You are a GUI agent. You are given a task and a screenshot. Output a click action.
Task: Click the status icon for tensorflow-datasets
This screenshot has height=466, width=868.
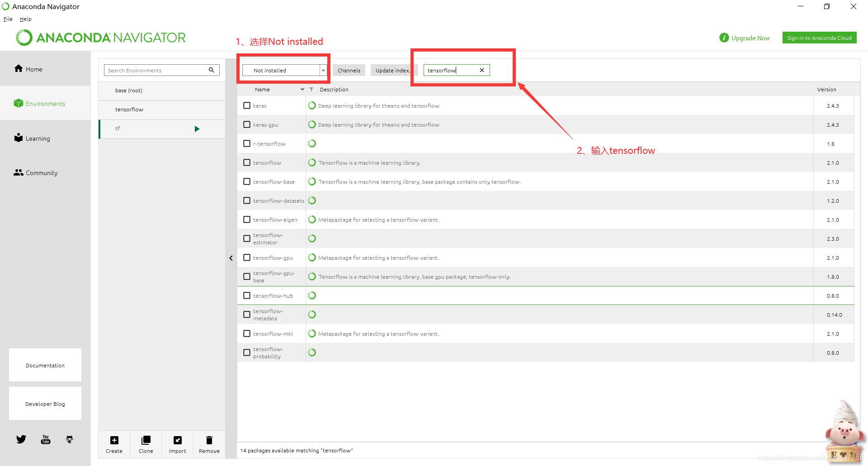tap(312, 200)
